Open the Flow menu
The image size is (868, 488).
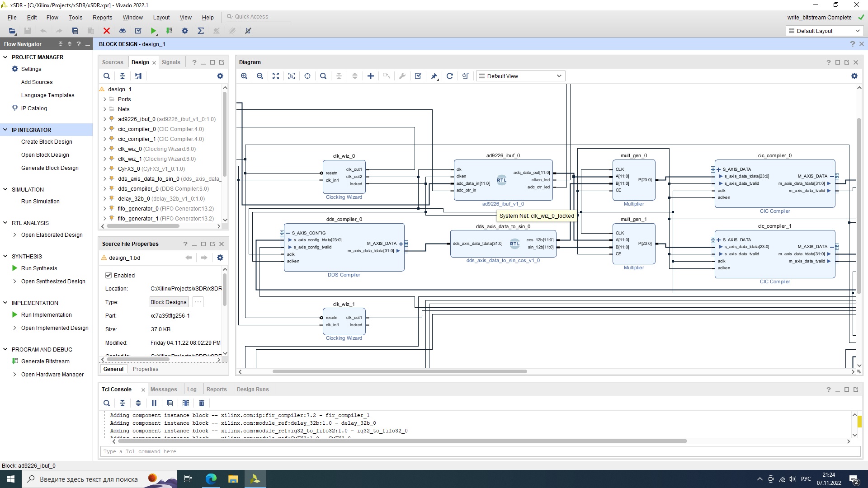pos(52,18)
